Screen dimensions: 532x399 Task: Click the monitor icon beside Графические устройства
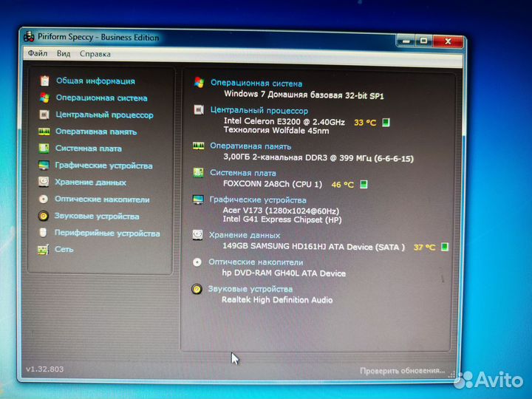coord(44,166)
